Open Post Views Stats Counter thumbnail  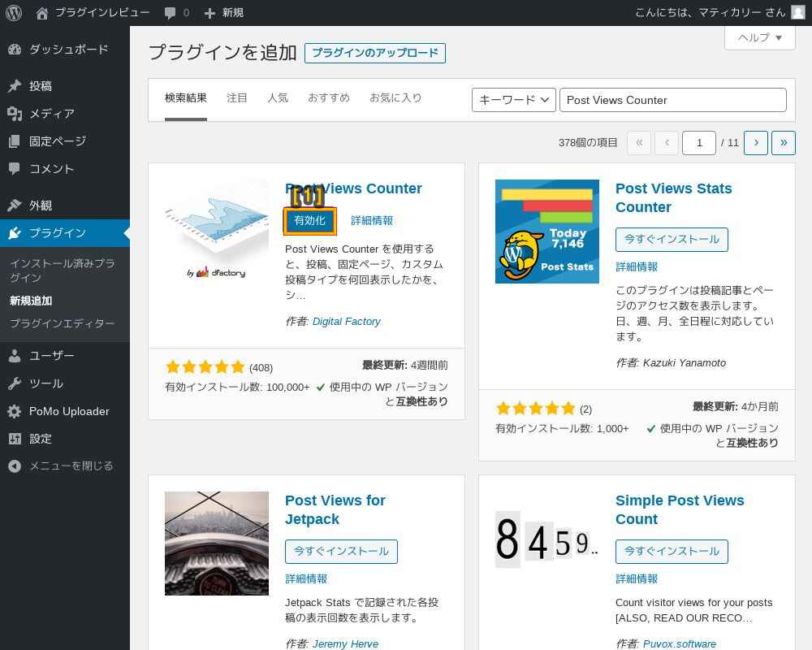[546, 232]
